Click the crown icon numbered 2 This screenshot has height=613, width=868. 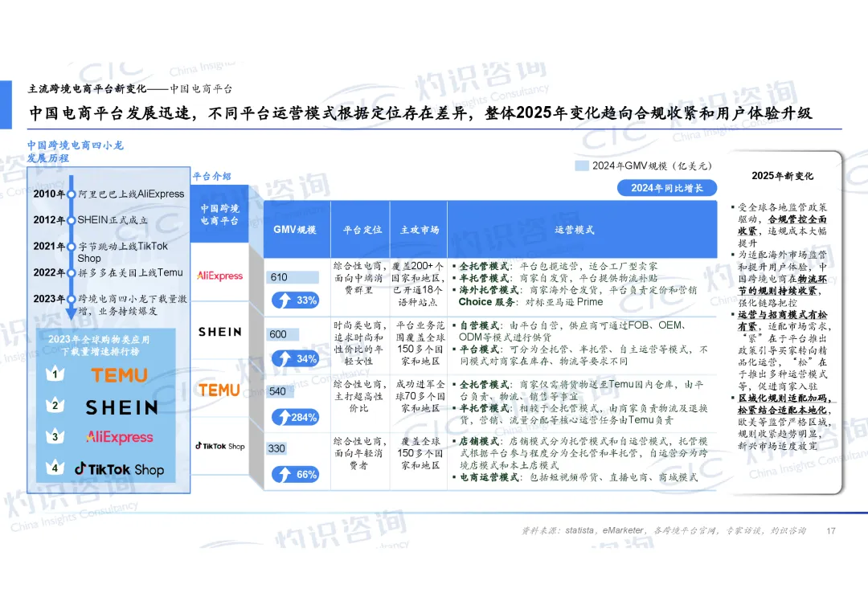coord(55,405)
